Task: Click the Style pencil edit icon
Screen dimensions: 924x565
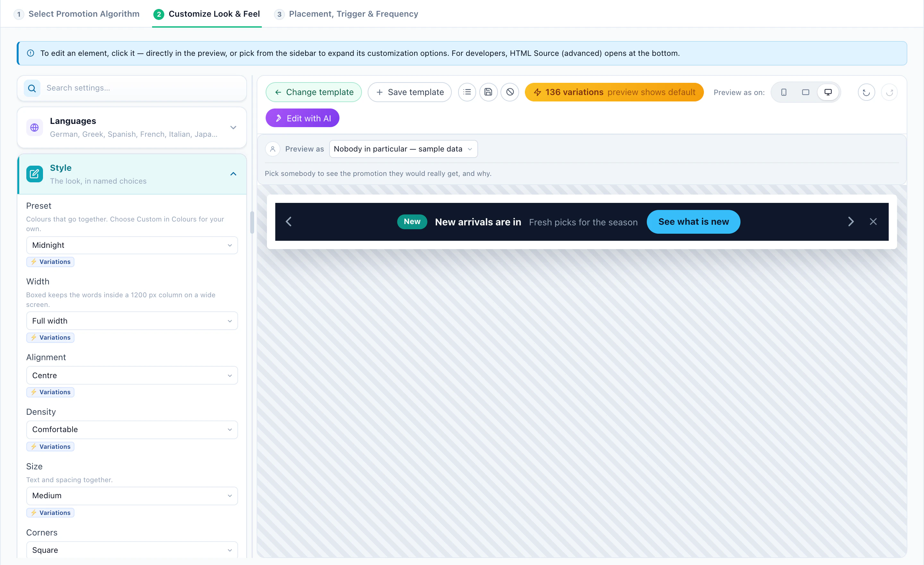Action: [34, 174]
